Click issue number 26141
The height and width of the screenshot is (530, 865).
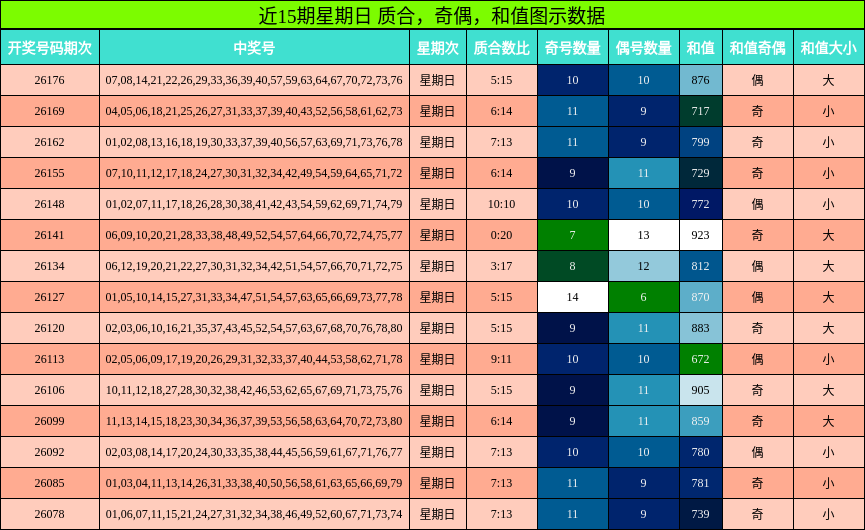50,235
